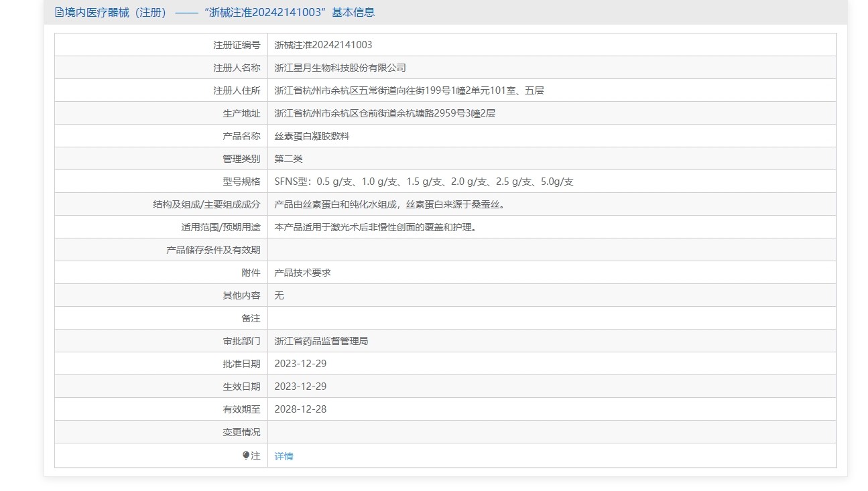
Task: Click the document icon before 境内医疗器械 heading
Action: (x=59, y=12)
